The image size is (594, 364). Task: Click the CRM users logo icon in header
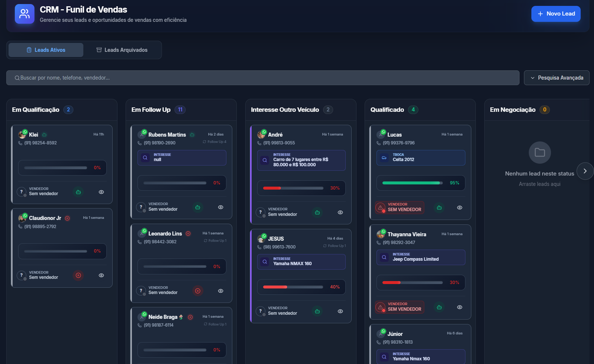(25, 14)
